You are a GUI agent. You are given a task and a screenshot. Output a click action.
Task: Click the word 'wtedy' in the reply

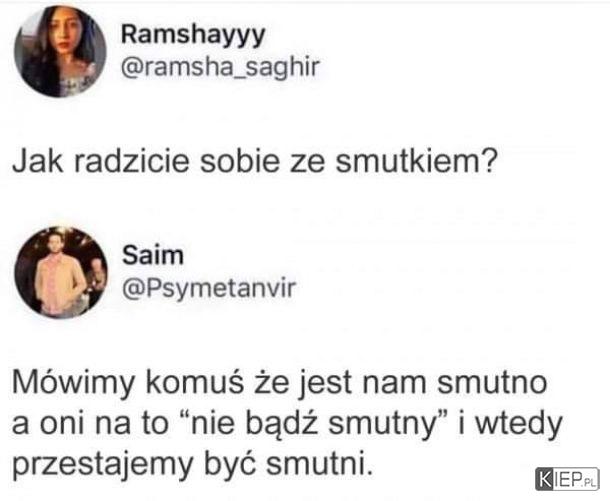coord(520,424)
